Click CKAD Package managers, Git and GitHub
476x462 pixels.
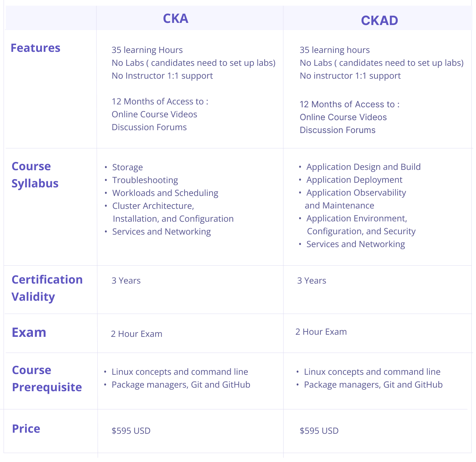click(x=373, y=385)
